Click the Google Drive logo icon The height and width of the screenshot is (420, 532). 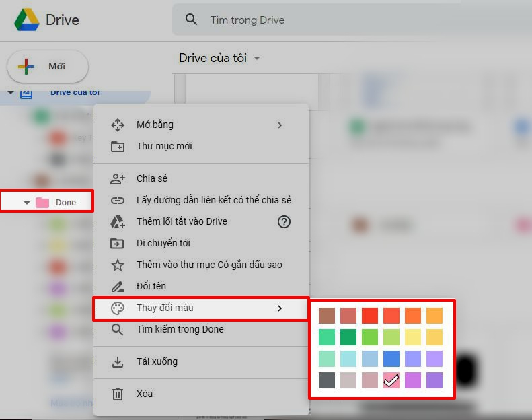pos(27,20)
